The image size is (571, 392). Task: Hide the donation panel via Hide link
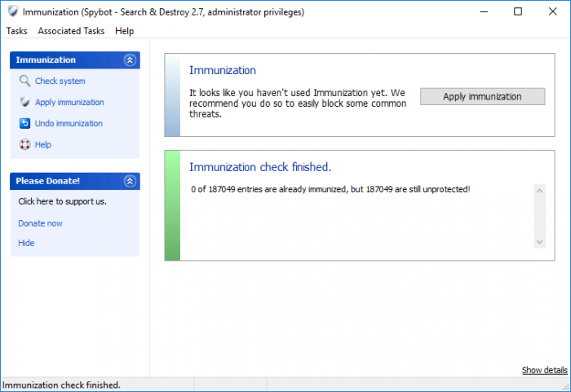[26, 243]
